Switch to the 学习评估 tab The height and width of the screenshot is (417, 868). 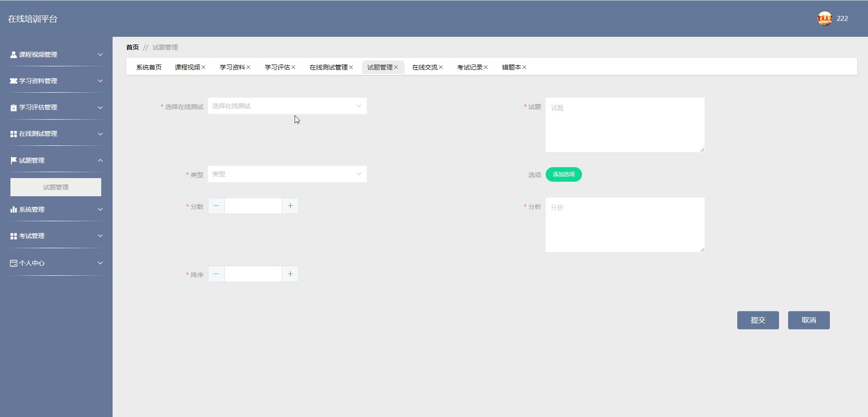[277, 67]
